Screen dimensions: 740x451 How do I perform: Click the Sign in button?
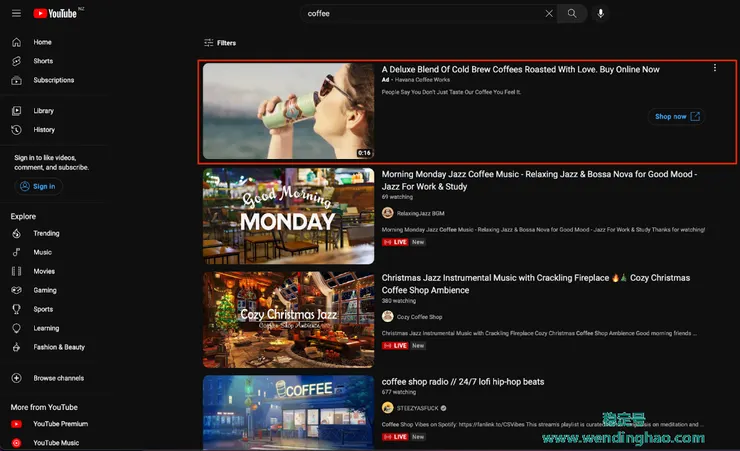coord(38,186)
